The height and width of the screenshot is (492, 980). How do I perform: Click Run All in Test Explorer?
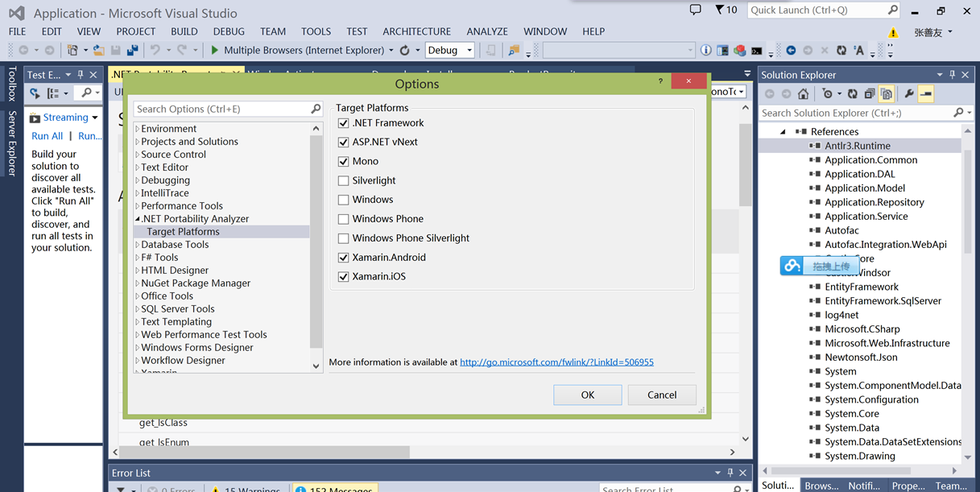click(47, 136)
